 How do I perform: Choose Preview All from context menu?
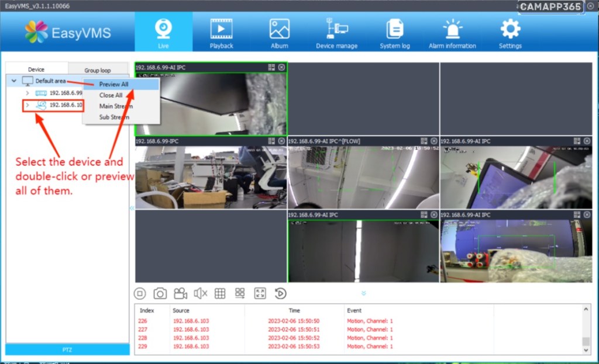coord(114,84)
